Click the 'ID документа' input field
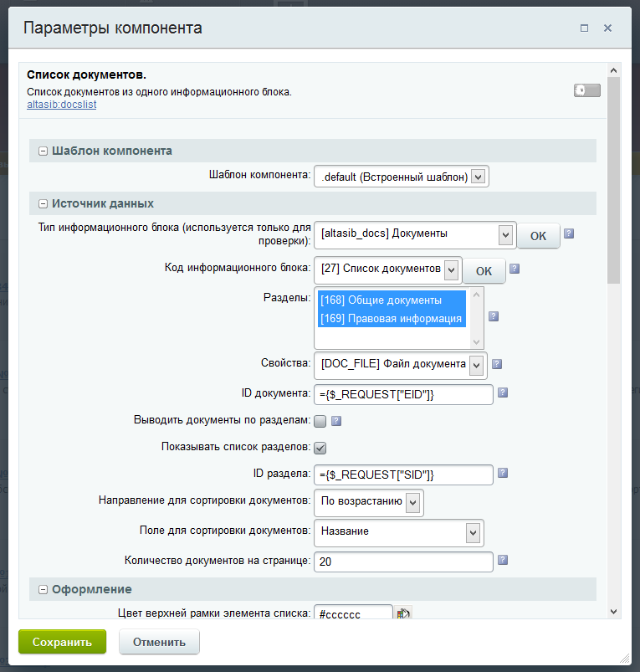This screenshot has width=640, height=672. [x=403, y=394]
